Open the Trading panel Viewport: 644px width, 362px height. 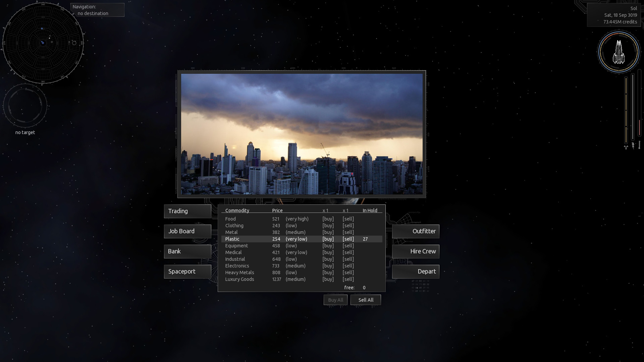(187, 211)
